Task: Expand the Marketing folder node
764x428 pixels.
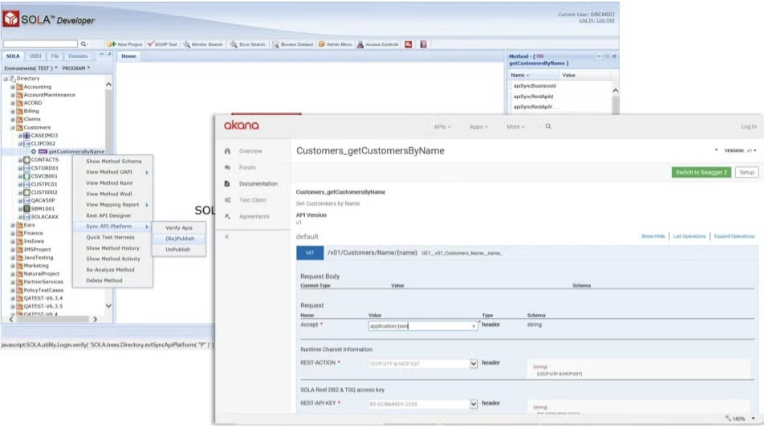Action: 13,266
